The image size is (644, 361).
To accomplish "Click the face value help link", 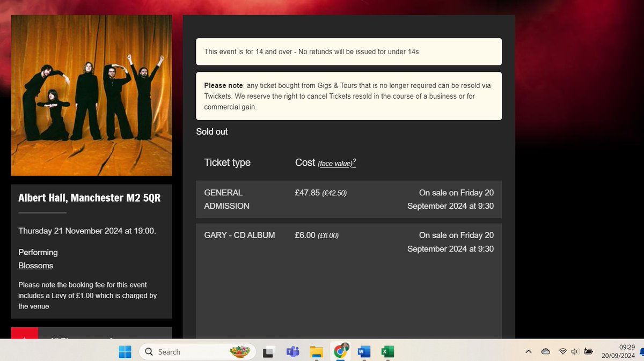I will coord(337,163).
